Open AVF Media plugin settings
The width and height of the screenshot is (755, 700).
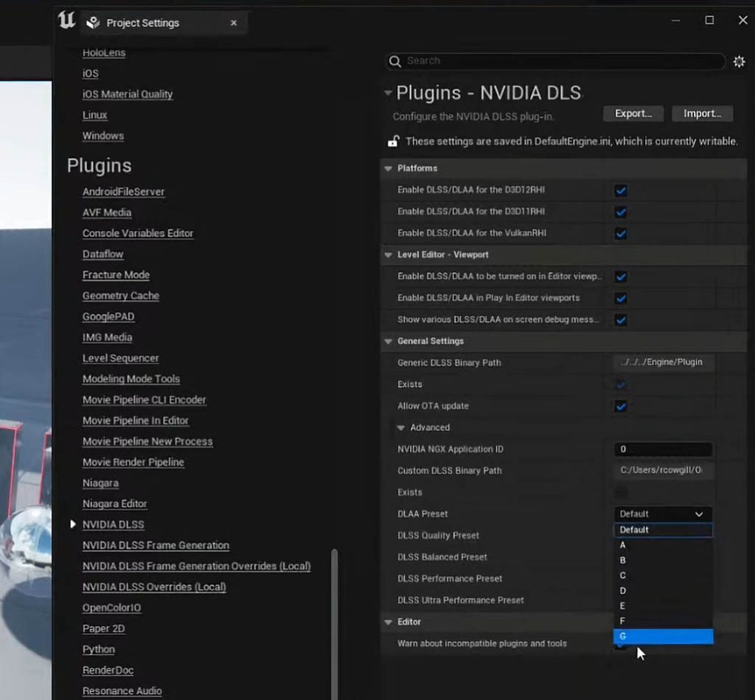tap(106, 212)
